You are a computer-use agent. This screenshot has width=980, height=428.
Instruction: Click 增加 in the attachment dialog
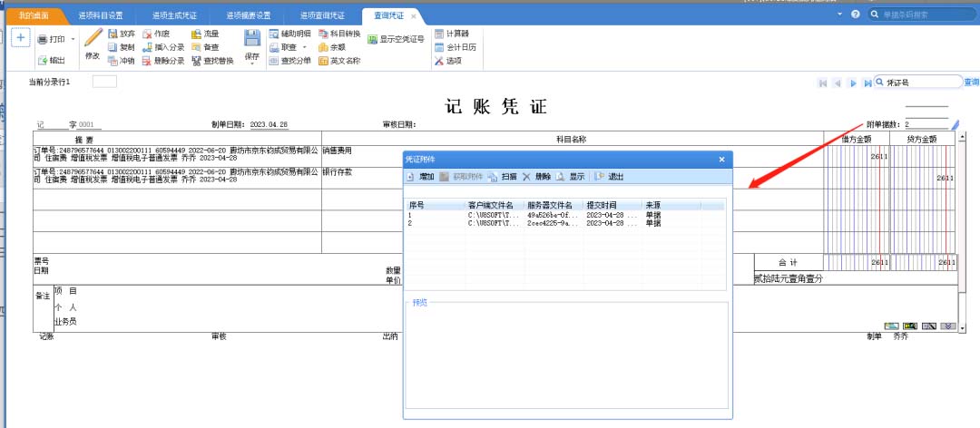pos(421,177)
